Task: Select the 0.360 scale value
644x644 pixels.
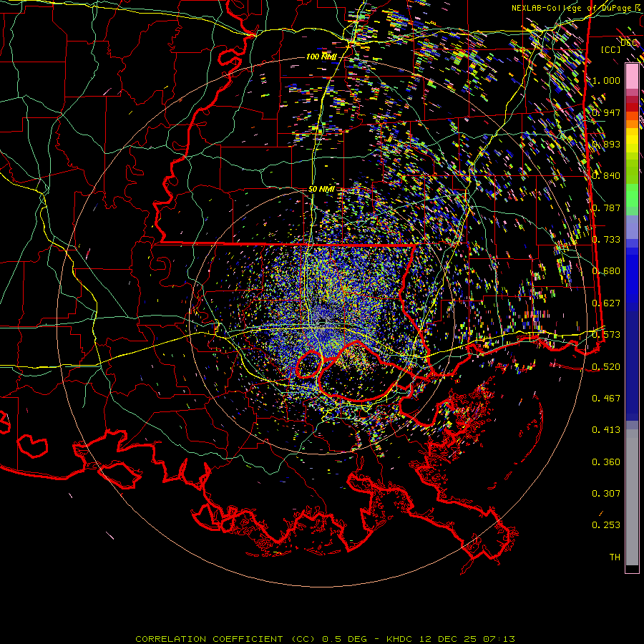Action: [x=606, y=462]
